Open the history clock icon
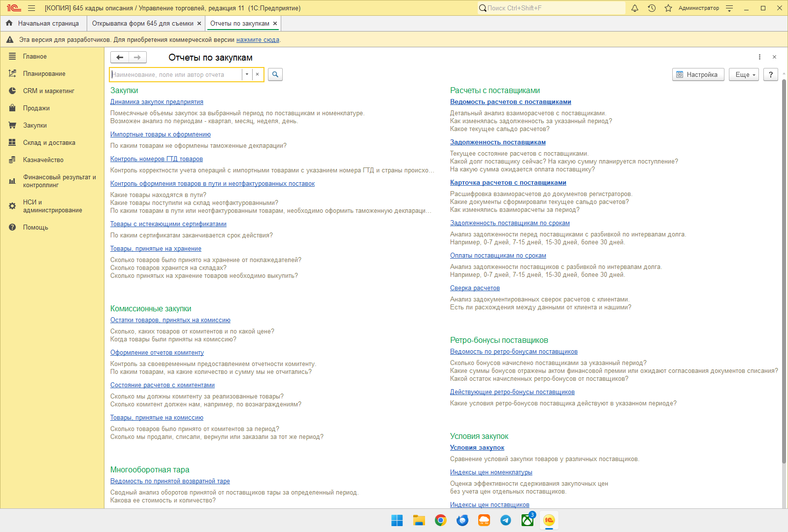The image size is (788, 532). pos(652,8)
